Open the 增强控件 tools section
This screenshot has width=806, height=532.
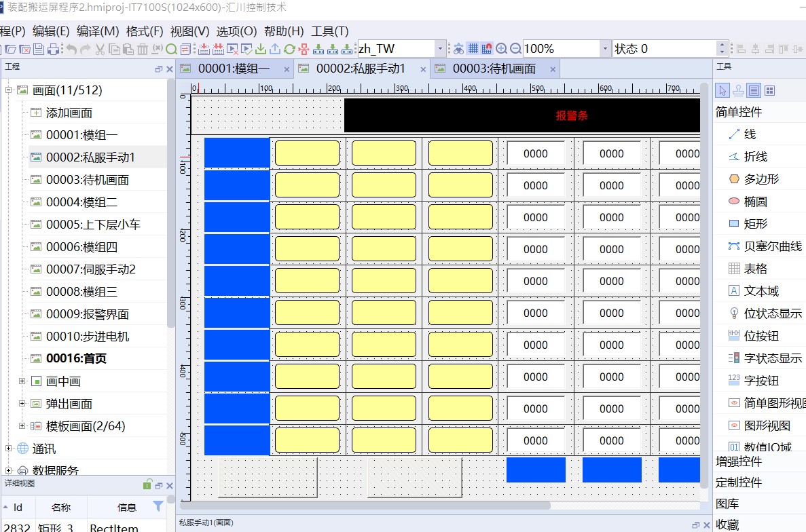739,461
